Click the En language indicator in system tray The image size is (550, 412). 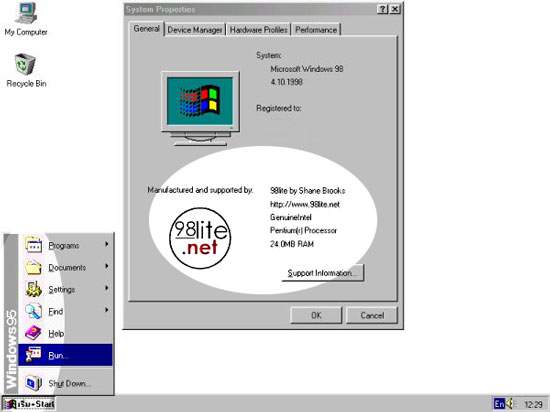point(498,404)
